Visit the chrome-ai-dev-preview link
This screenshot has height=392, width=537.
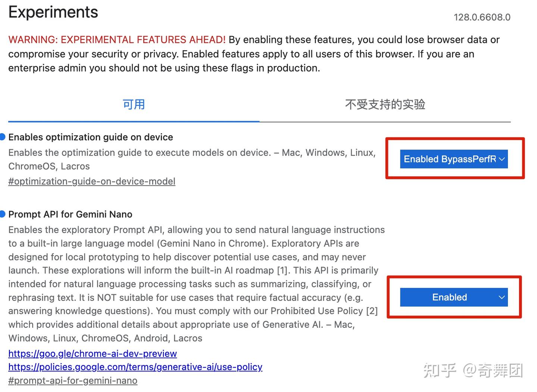(x=92, y=354)
